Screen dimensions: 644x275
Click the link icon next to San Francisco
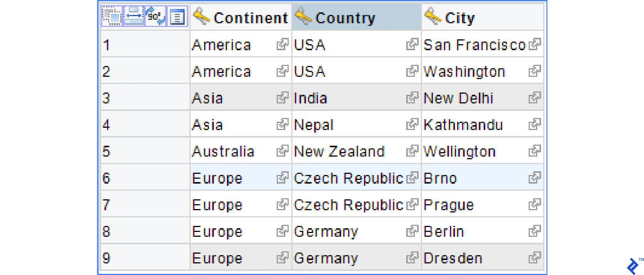535,44
